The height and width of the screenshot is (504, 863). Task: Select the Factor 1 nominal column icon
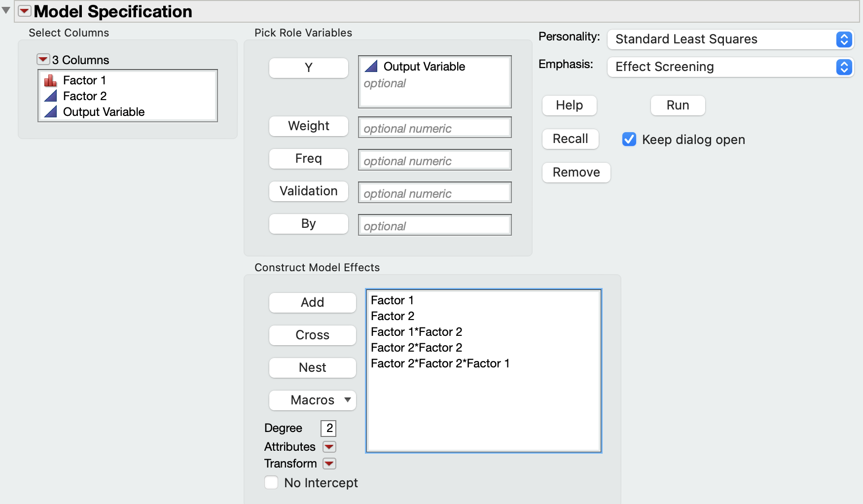[x=50, y=80]
